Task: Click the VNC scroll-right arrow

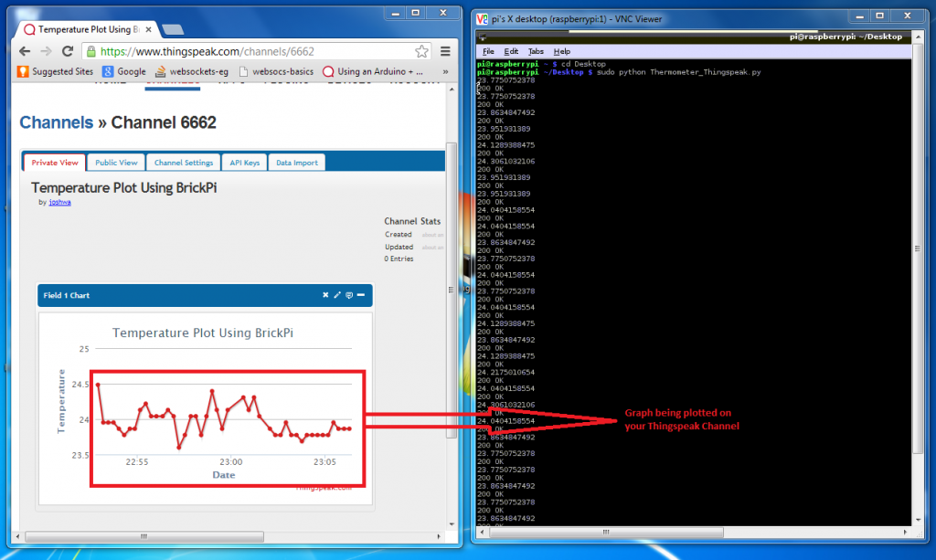Action: (906, 532)
